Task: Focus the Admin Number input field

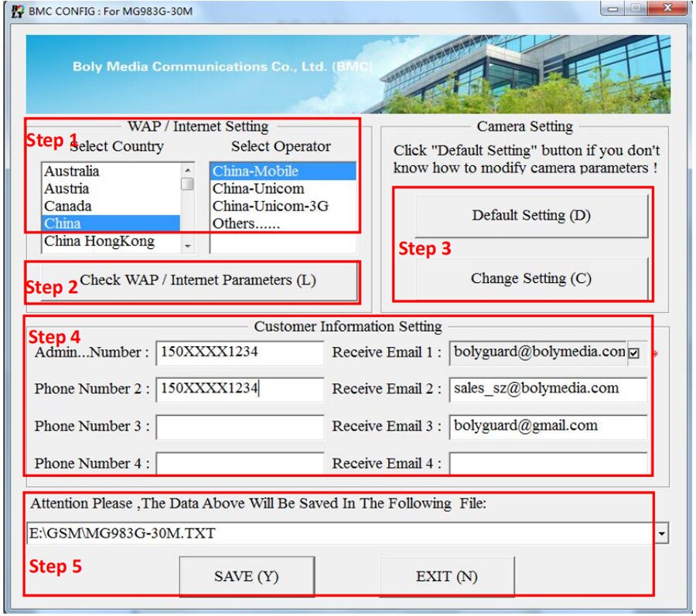Action: pyautogui.click(x=240, y=352)
